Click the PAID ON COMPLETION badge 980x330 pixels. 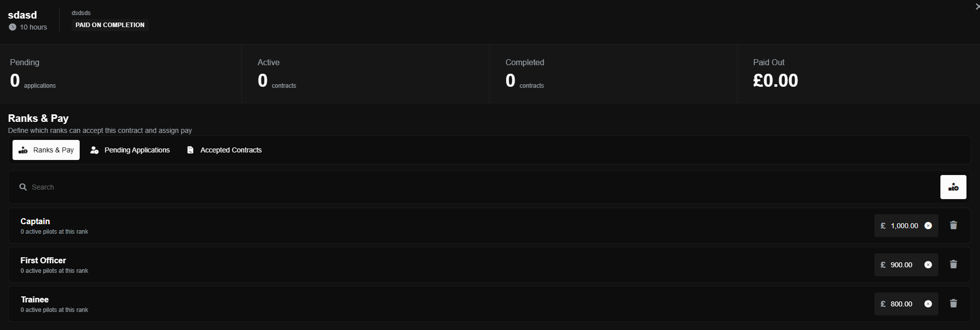coord(110,25)
